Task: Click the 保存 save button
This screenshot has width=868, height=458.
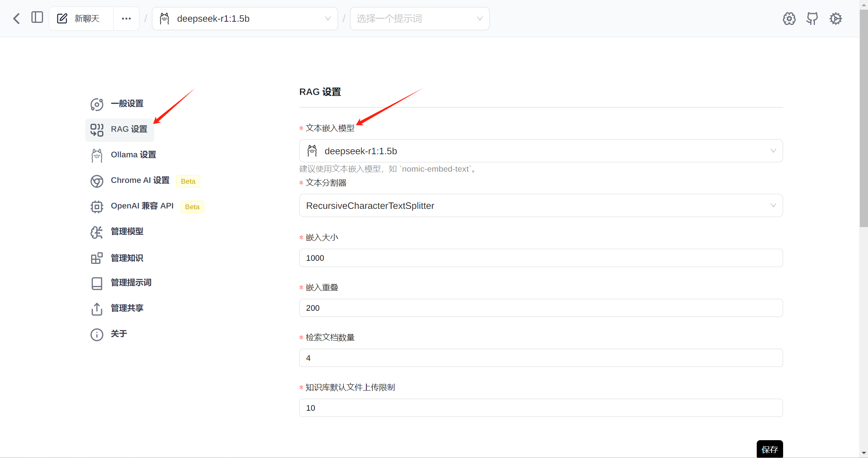Action: tap(770, 449)
